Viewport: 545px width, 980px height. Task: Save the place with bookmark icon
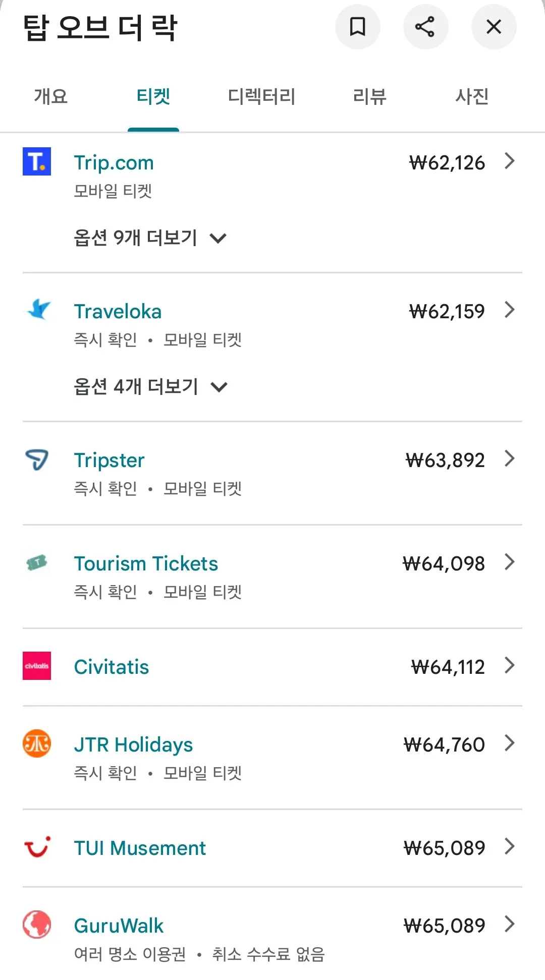pyautogui.click(x=357, y=27)
